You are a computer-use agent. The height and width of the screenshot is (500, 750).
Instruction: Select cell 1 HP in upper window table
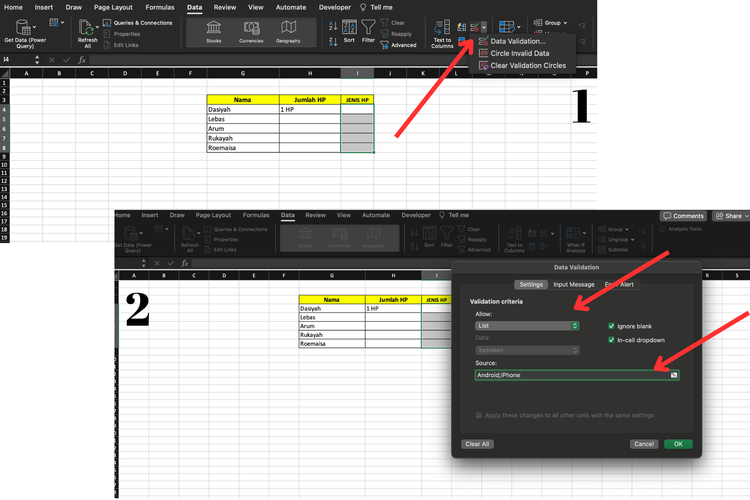309,109
